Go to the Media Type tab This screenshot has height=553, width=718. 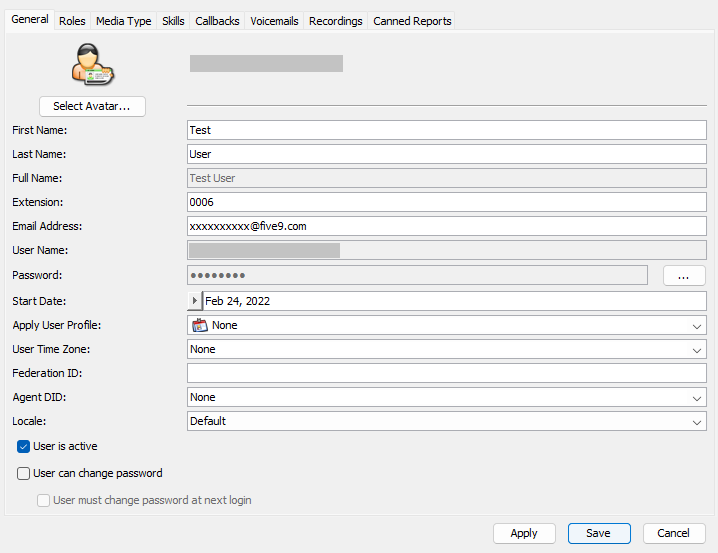point(124,21)
